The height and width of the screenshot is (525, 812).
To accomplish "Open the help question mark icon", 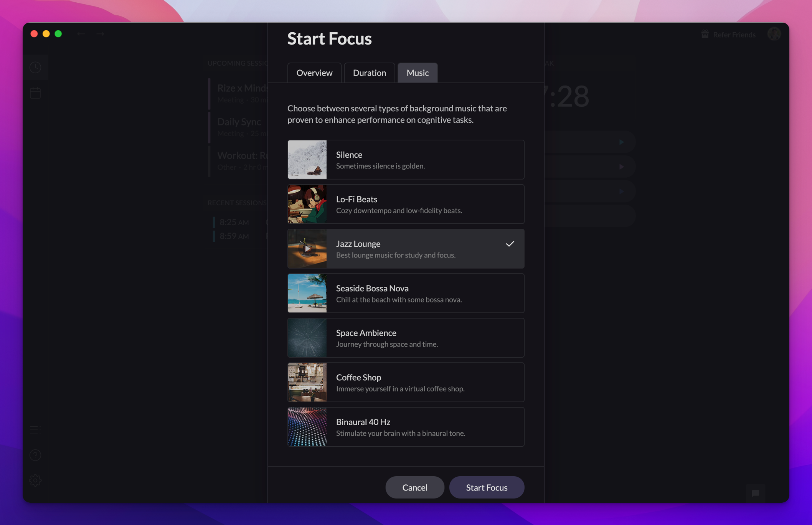I will pyautogui.click(x=35, y=455).
